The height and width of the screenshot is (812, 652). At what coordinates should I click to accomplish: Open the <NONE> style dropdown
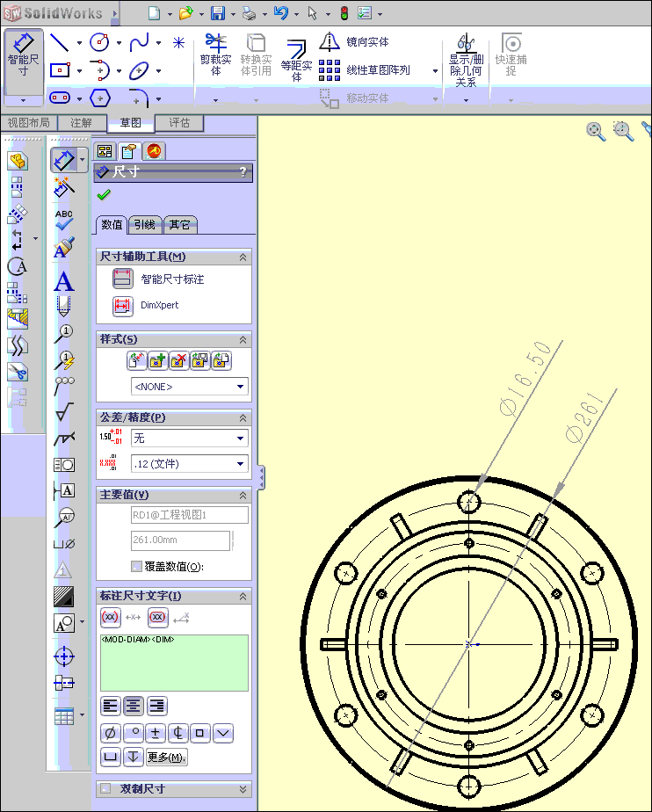pos(190,387)
